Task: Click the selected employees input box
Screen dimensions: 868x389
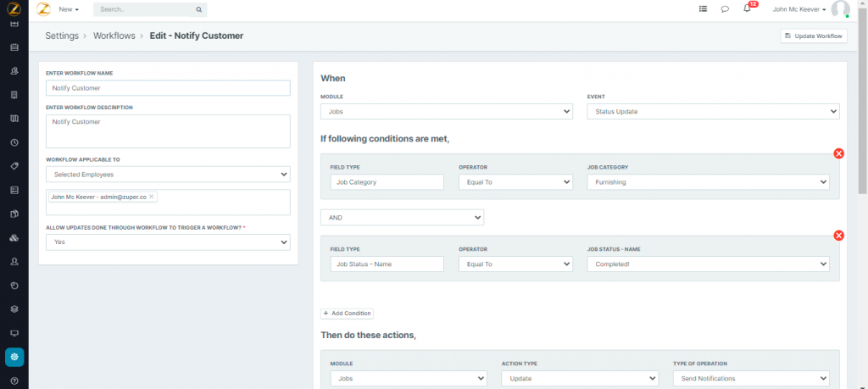Action: [x=169, y=202]
